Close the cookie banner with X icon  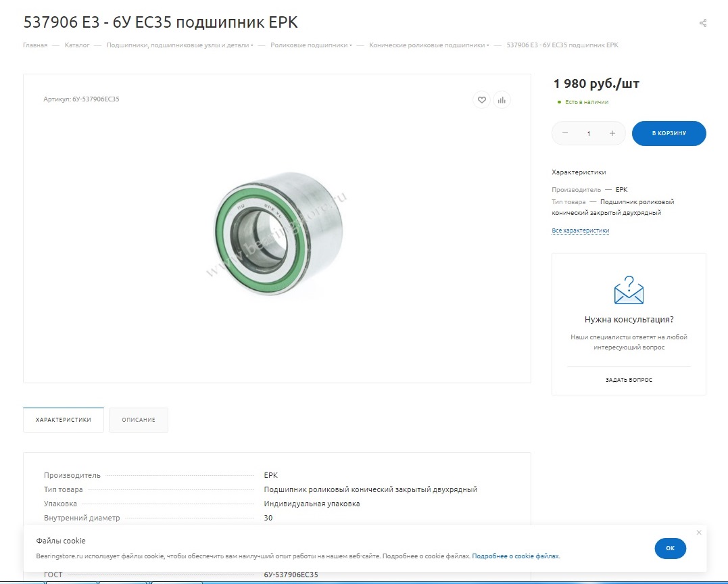(699, 533)
